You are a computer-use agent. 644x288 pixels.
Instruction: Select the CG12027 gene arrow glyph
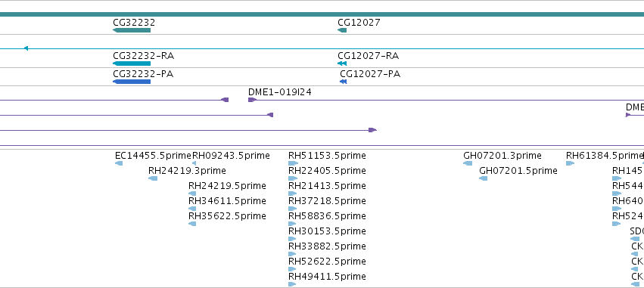tap(342, 30)
